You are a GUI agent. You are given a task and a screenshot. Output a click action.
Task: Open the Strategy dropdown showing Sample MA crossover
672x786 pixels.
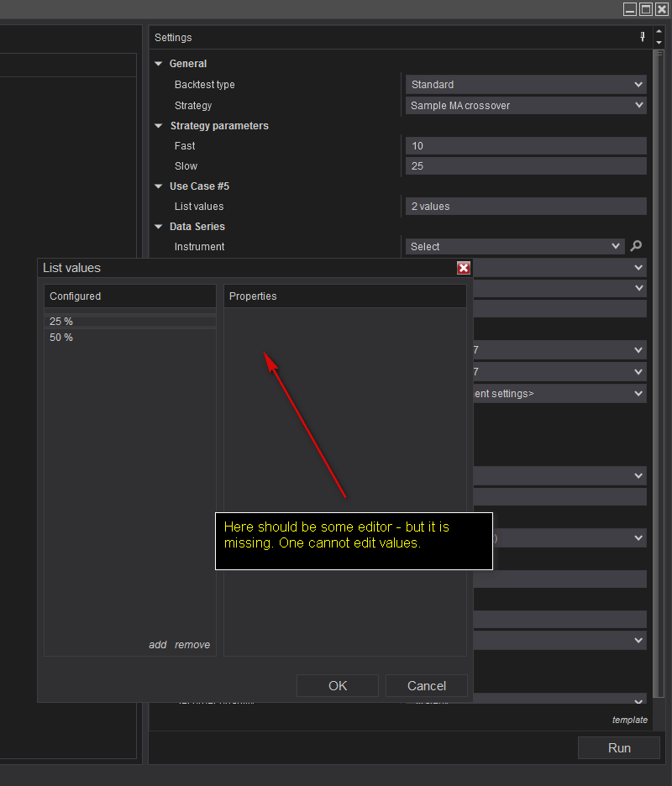pos(526,105)
